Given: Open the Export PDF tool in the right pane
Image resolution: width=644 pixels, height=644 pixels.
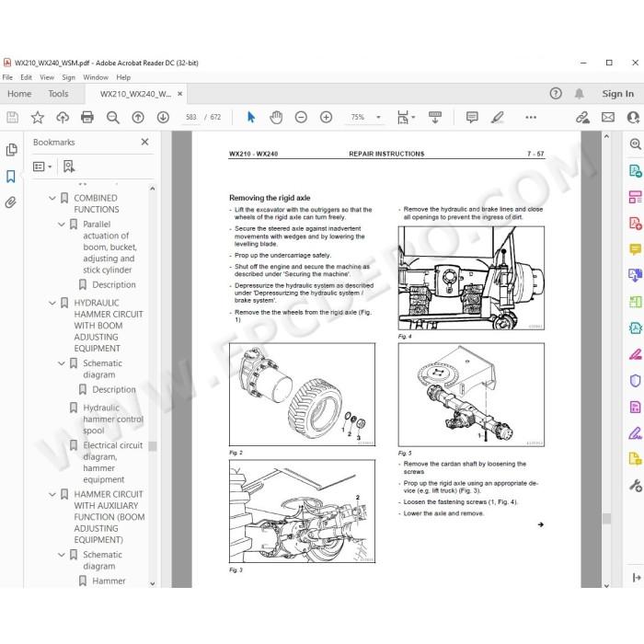Looking at the screenshot, I should (635, 170).
